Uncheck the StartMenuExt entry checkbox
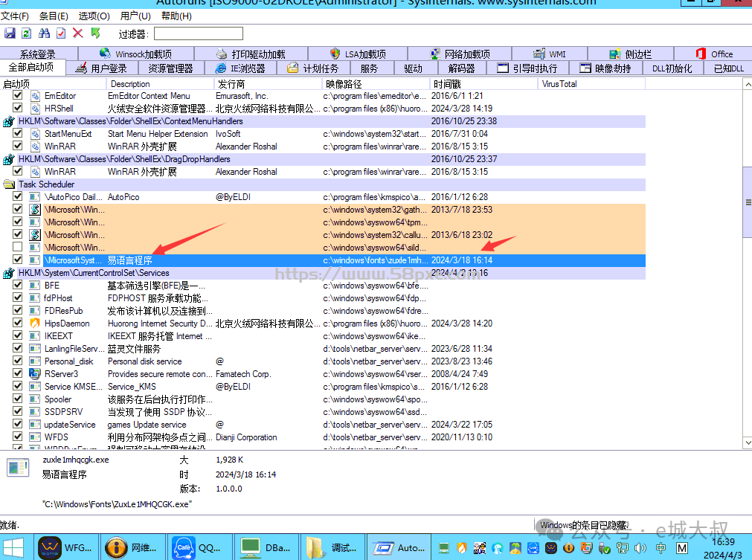This screenshot has height=560, width=752. (18, 133)
